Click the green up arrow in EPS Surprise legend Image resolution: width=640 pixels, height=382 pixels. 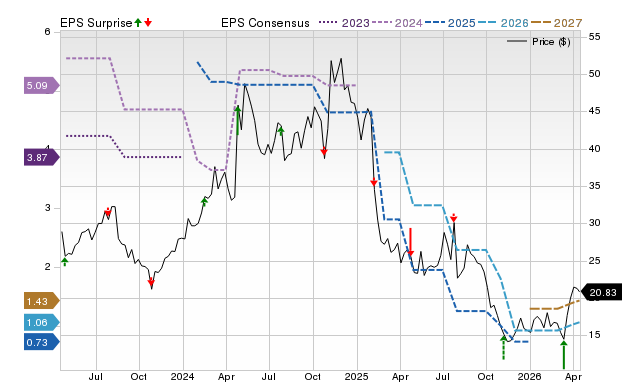[x=138, y=22]
